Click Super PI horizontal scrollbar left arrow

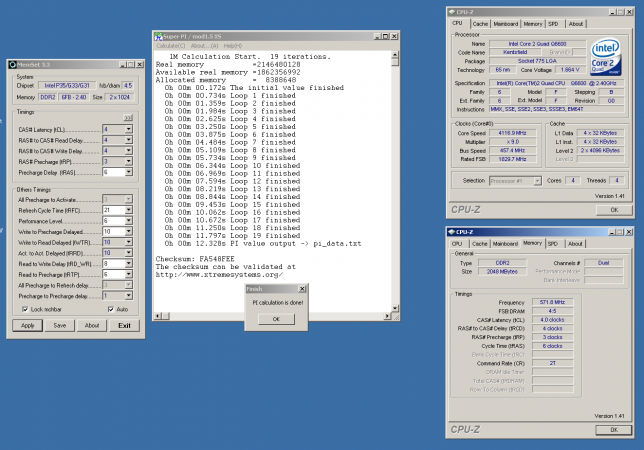click(158, 316)
